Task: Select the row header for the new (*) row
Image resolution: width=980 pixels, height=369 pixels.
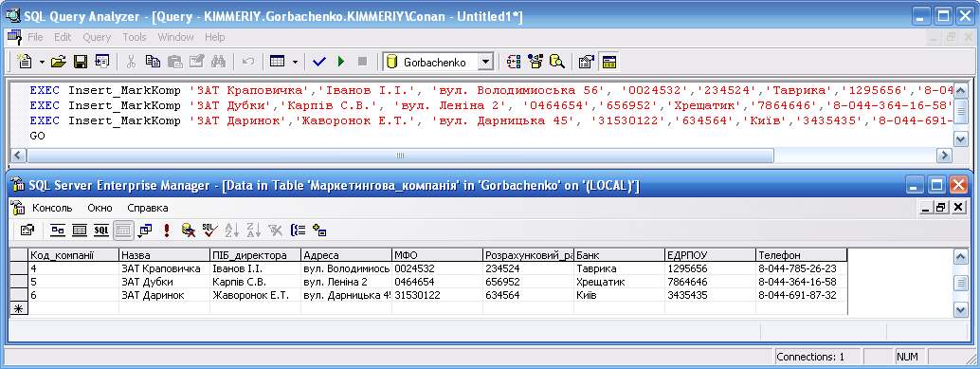Action: coord(19,307)
